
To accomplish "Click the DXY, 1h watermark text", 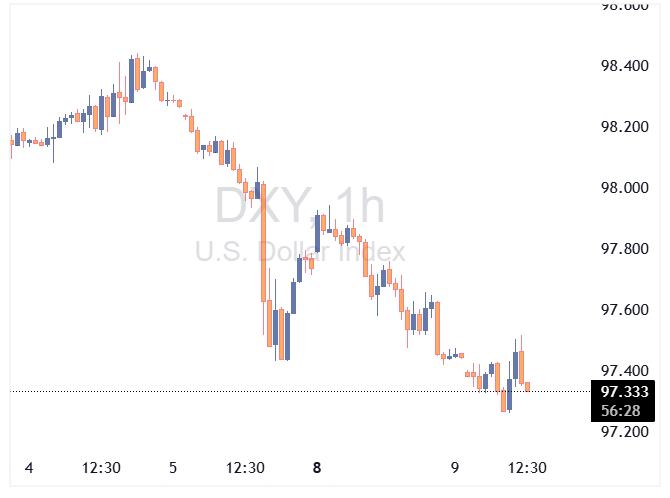I will (x=300, y=207).
